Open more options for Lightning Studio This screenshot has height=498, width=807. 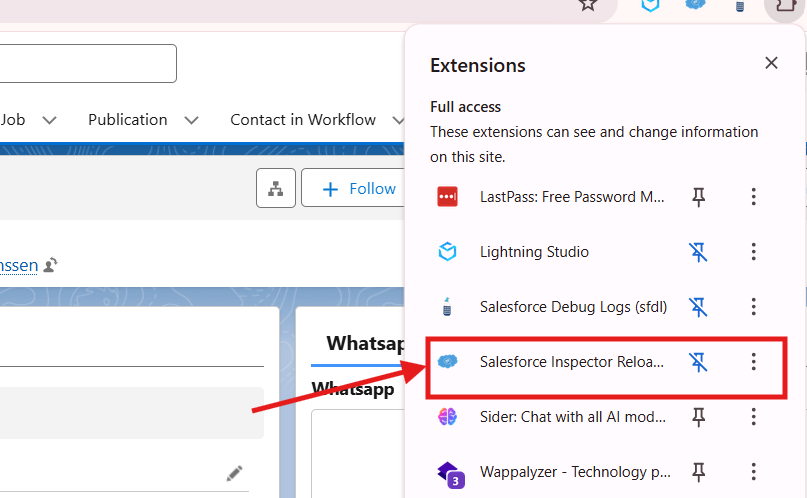point(753,252)
